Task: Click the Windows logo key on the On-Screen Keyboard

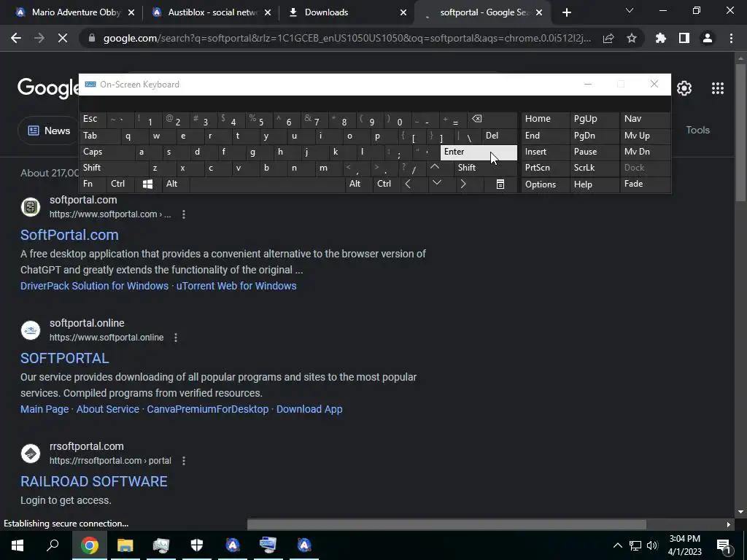Action: [147, 184]
